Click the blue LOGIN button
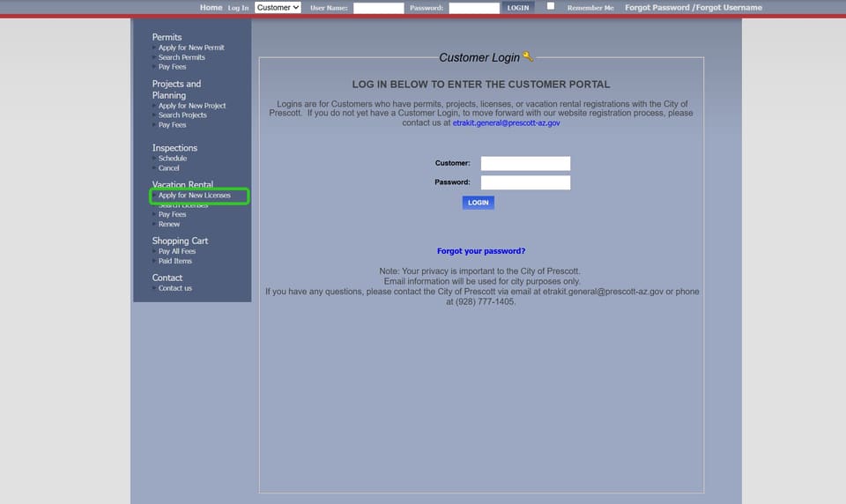The image size is (846, 504). click(x=478, y=203)
